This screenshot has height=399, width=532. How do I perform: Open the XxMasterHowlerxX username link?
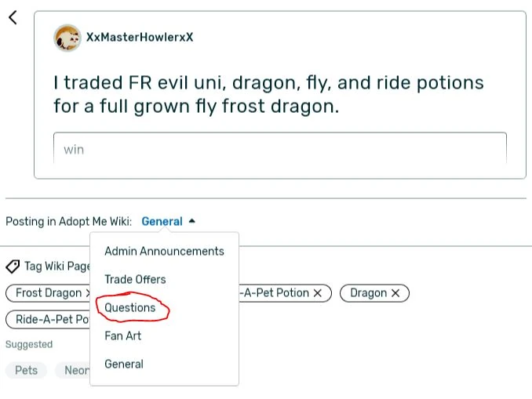(x=140, y=38)
